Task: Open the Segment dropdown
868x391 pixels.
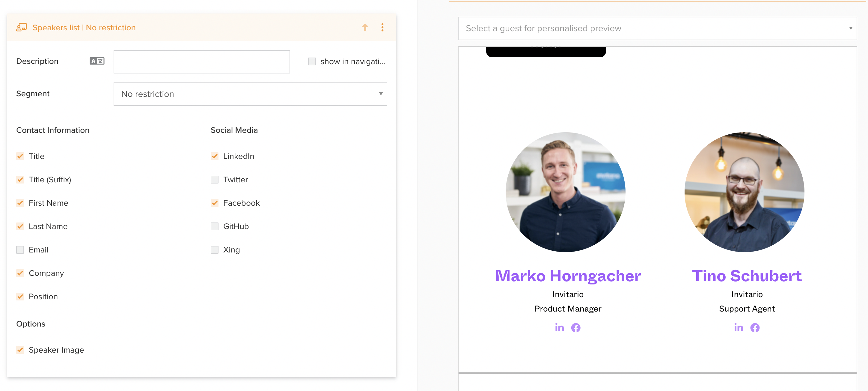Action: pyautogui.click(x=250, y=94)
